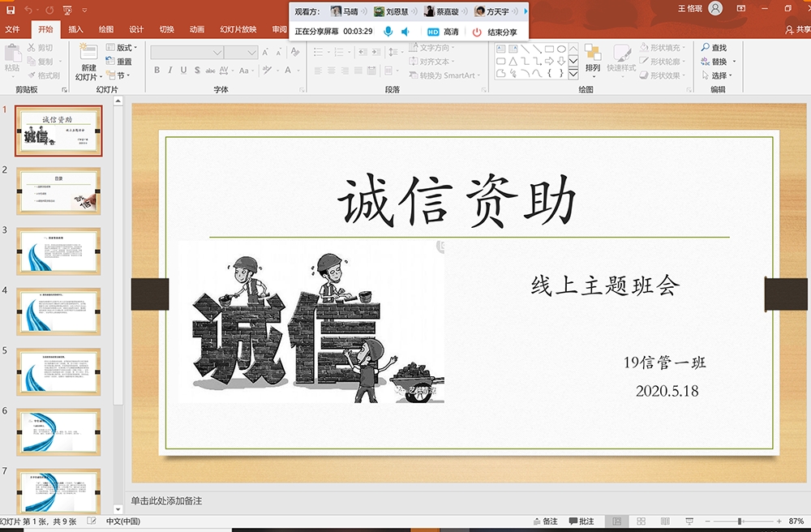811x532 pixels.
Task: Click the Find (查找) magnifier icon
Action: point(706,49)
